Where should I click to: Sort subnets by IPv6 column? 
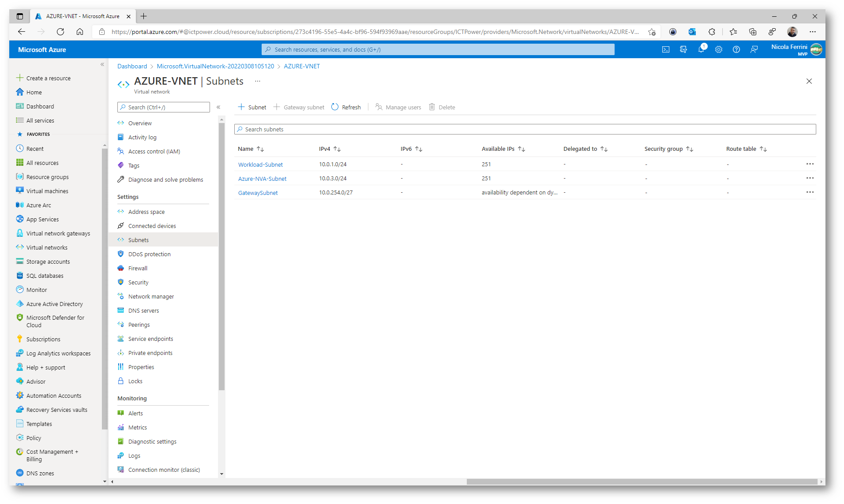point(411,149)
